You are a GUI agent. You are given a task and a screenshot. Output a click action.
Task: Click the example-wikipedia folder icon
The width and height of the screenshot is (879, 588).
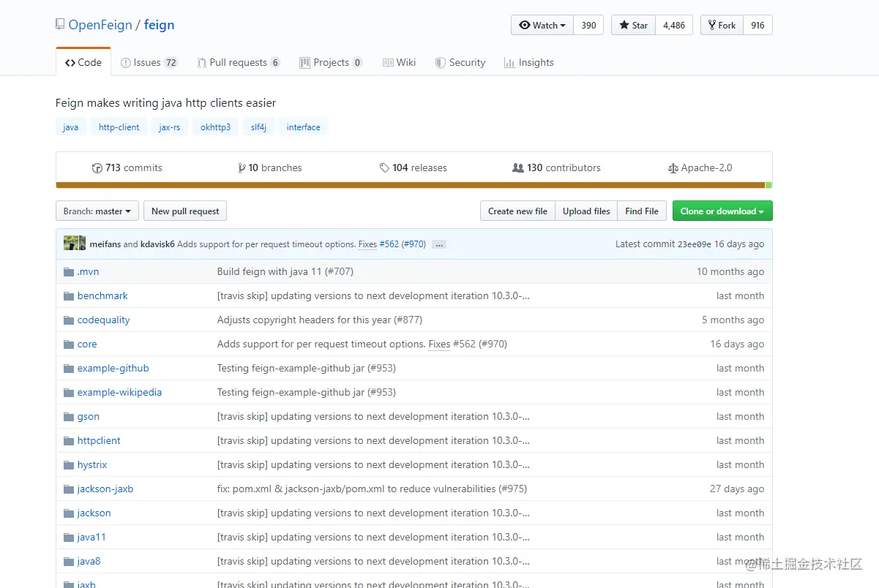(x=69, y=392)
